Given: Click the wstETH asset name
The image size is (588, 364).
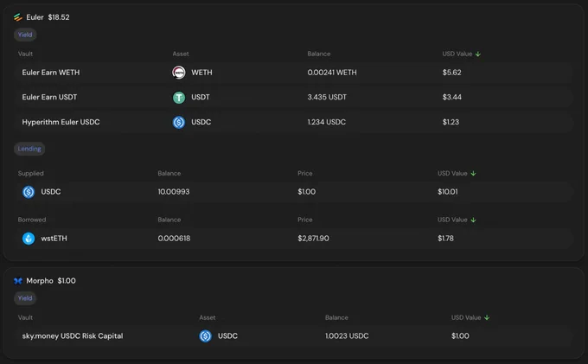Looking at the screenshot, I should coord(54,239).
